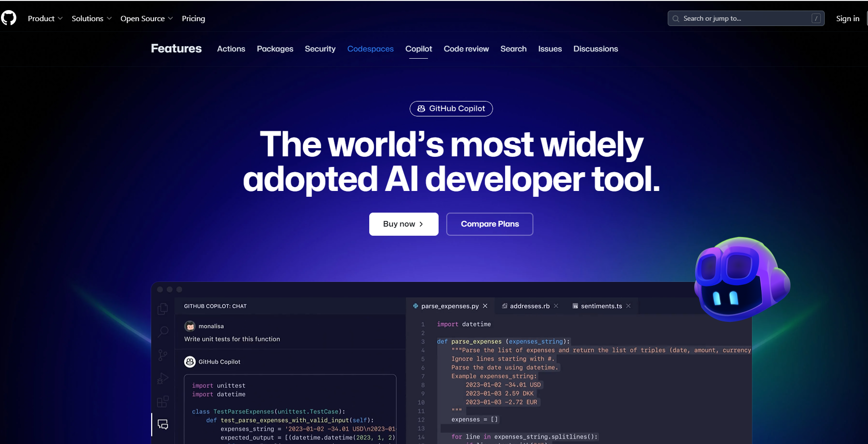Click the Search magnifier icon in editor sidebar

tap(163, 332)
